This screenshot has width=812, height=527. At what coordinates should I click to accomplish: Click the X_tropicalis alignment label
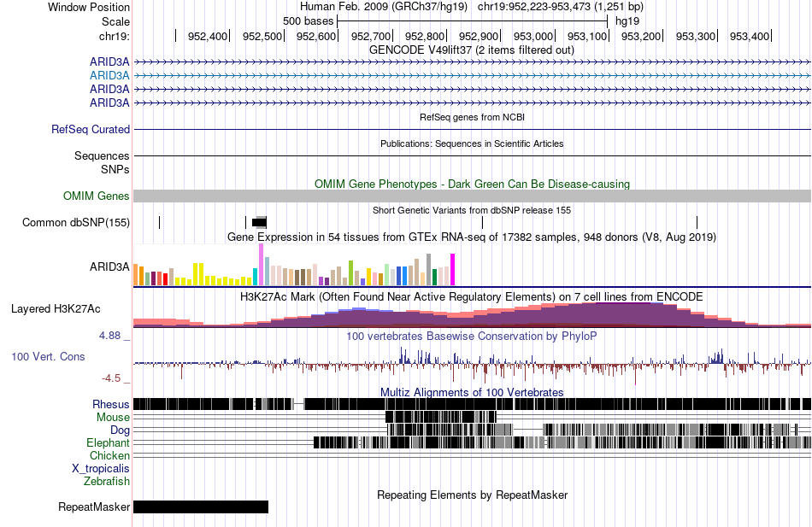pyautogui.click(x=101, y=469)
